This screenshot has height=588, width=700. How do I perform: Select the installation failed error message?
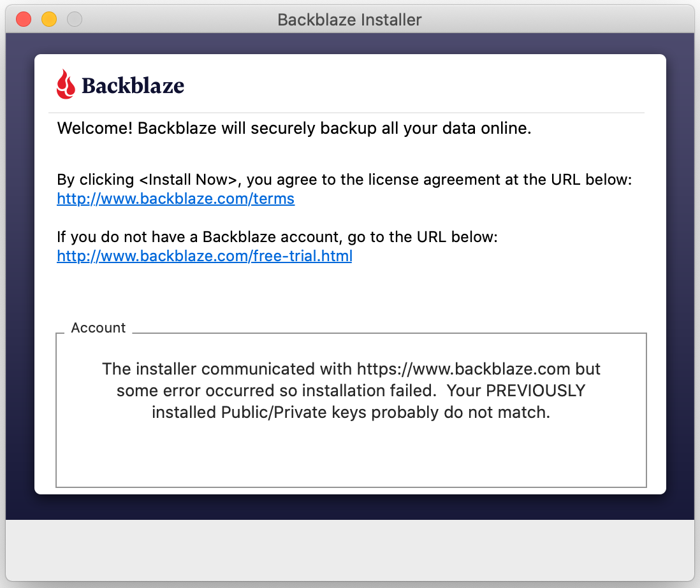tap(351, 391)
